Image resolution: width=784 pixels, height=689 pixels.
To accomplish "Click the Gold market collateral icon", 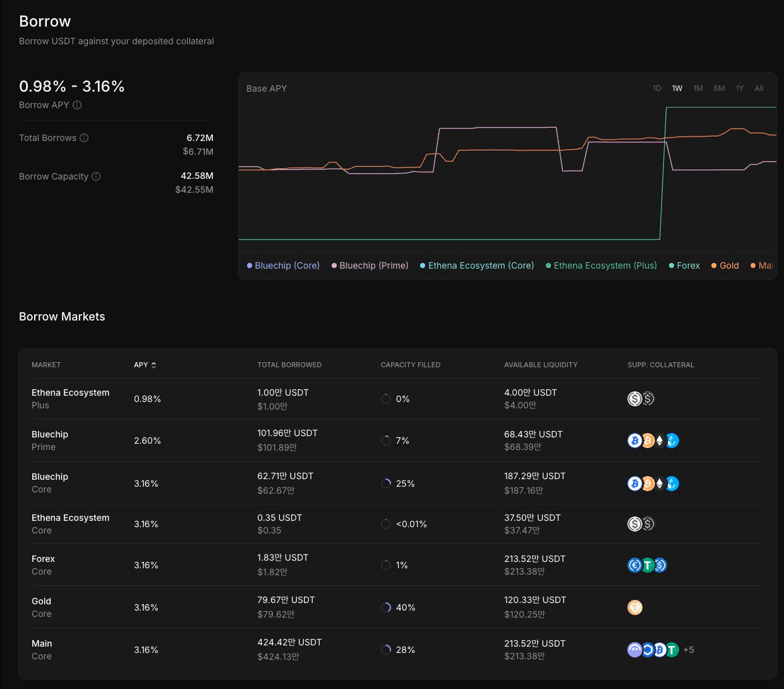I will point(635,607).
